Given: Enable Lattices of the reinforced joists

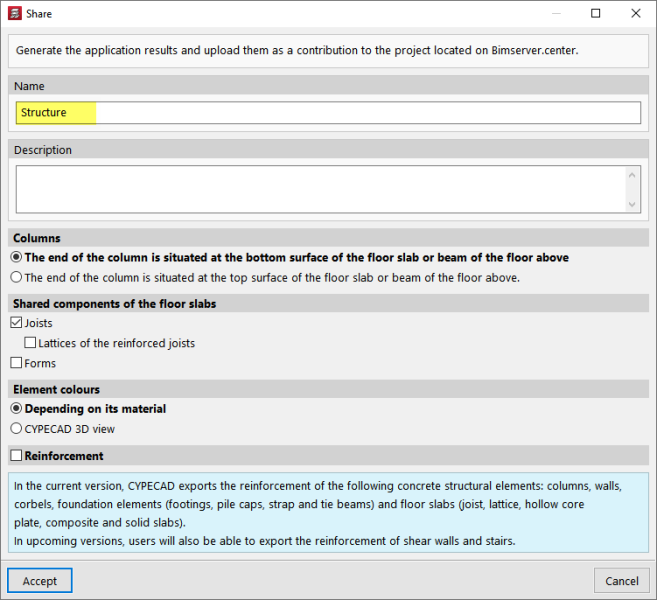Looking at the screenshot, I should 30,344.
